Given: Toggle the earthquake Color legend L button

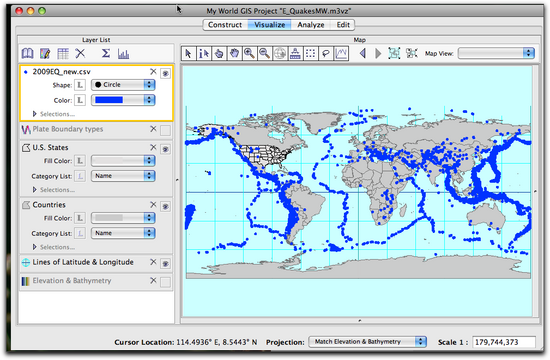Looking at the screenshot, I should [80, 100].
